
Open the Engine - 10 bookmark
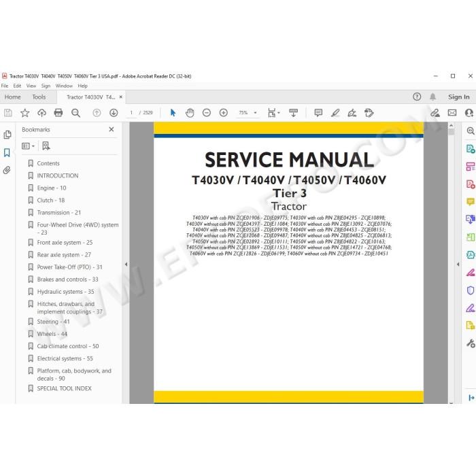52,188
